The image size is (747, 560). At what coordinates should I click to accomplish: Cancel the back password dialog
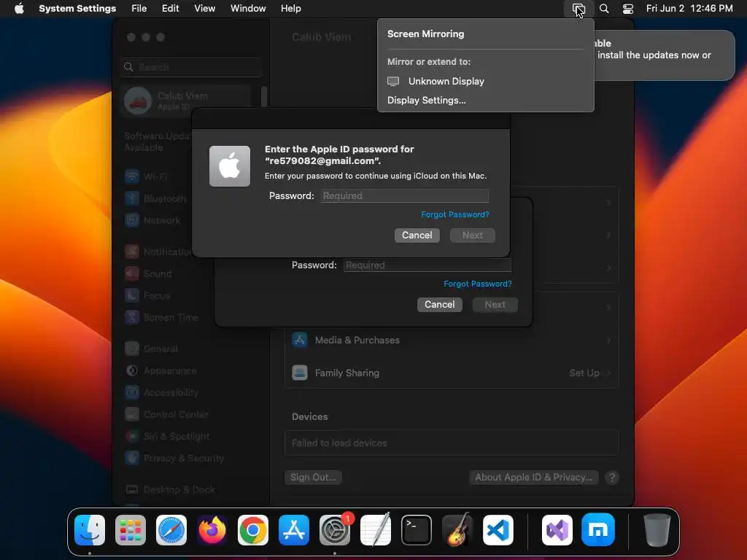[x=440, y=305]
